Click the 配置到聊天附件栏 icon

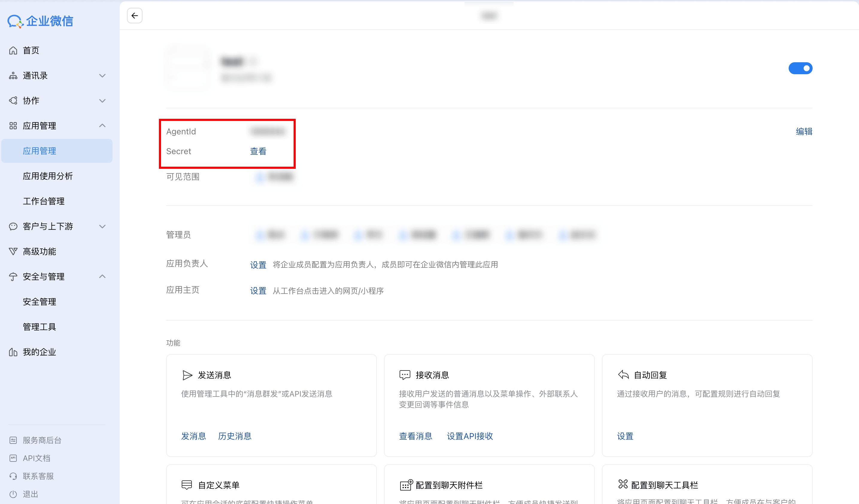click(x=406, y=485)
